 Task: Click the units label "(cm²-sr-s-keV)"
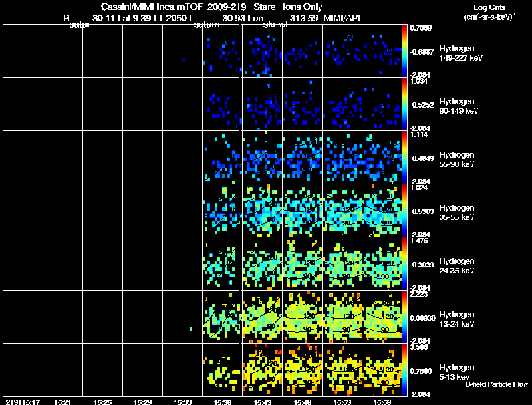click(489, 17)
